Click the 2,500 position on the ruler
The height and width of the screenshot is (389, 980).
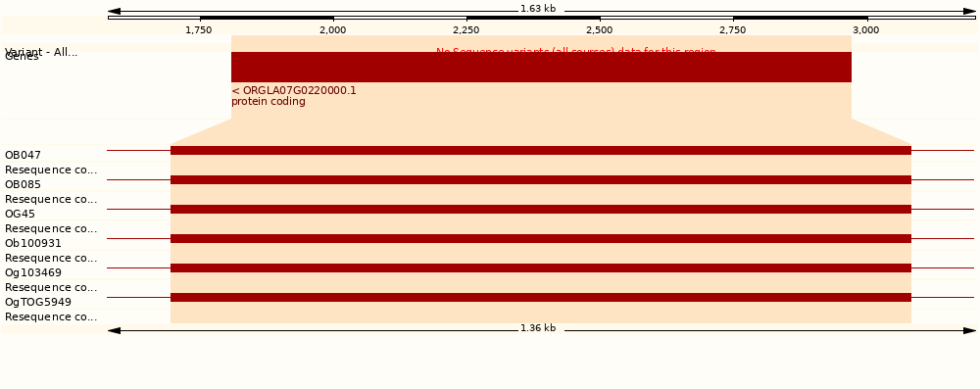tap(600, 30)
